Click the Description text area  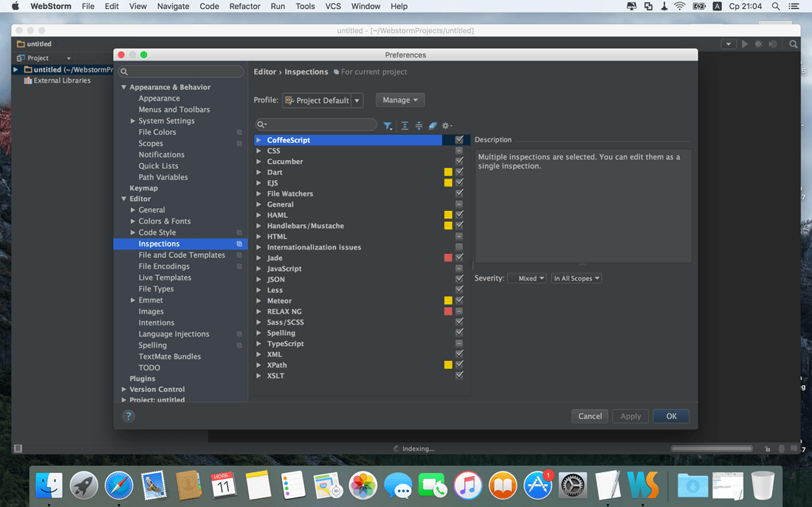[583, 206]
